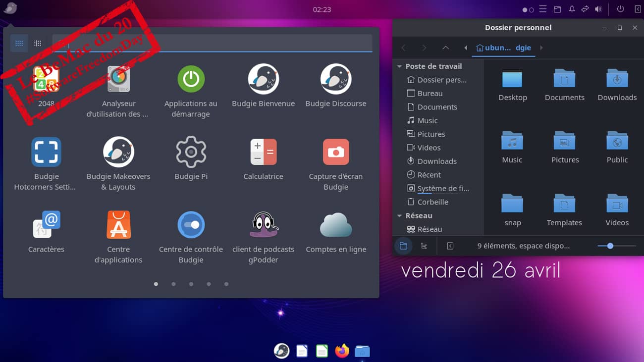Viewport: 644px width, 362px height.
Task: Click the app menu search field
Action: tap(213, 43)
